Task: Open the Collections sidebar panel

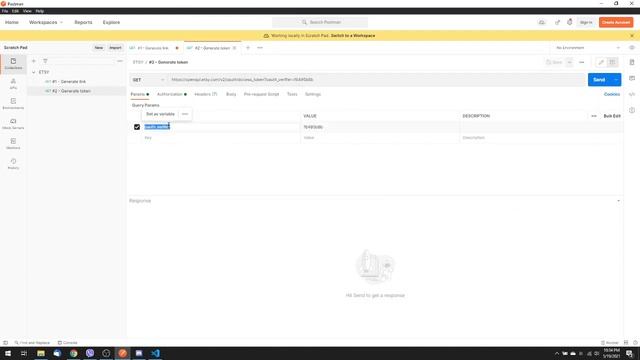Action: tap(13, 63)
